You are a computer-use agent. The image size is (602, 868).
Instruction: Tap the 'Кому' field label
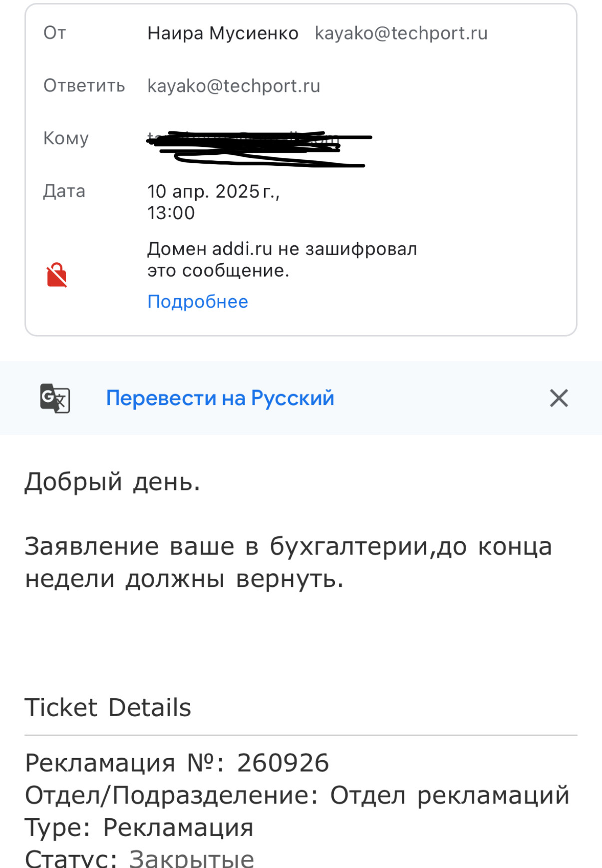pyautogui.click(x=66, y=138)
